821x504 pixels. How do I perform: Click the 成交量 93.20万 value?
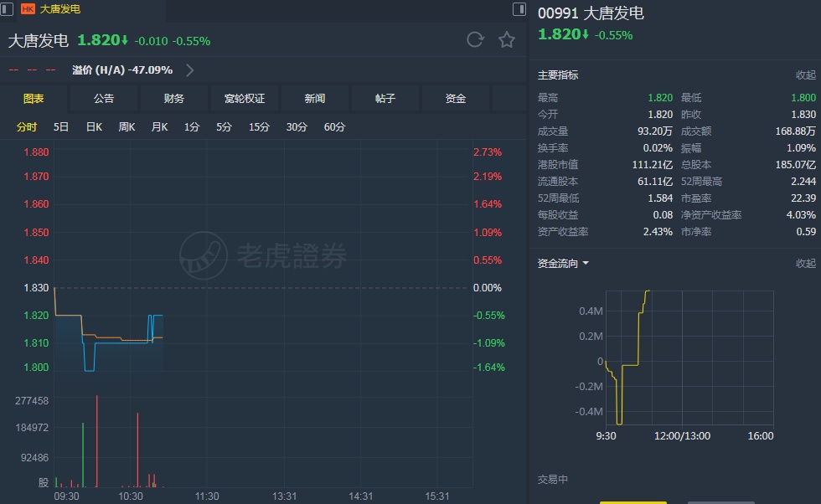(x=654, y=131)
